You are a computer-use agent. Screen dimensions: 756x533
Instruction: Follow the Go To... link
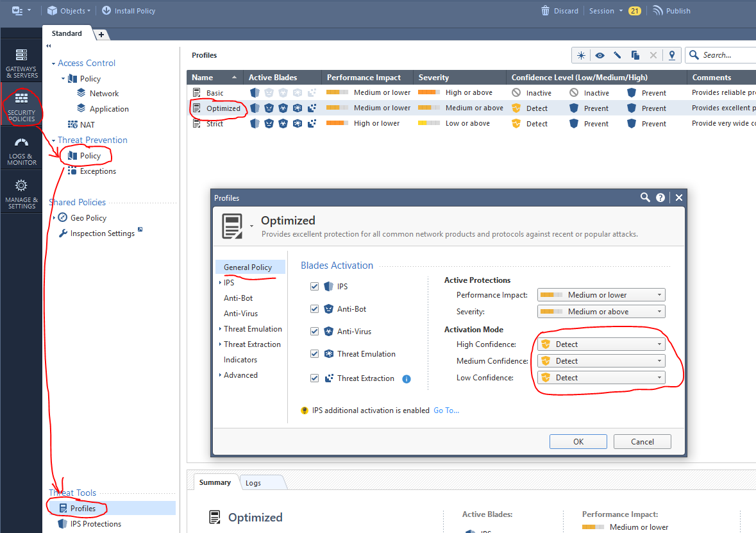pos(446,410)
